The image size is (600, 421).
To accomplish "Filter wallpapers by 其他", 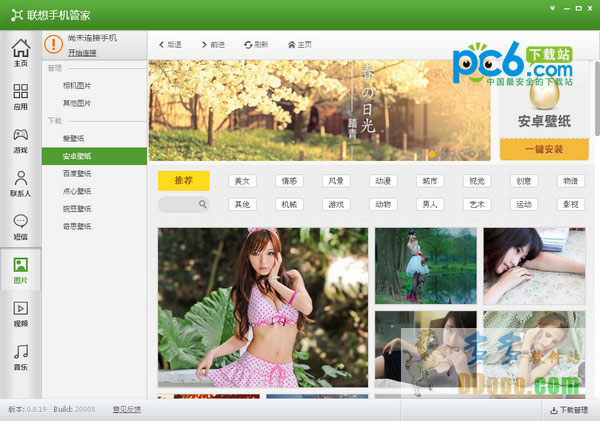I will tap(242, 204).
